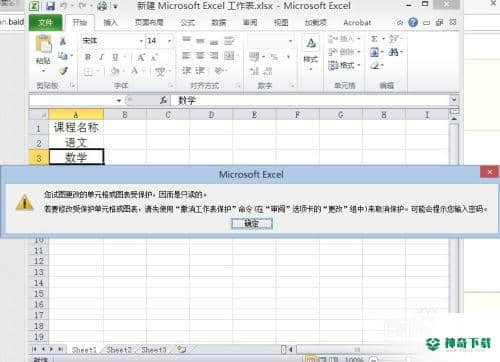
Task: Click the Cut scissors icon
Action: (x=63, y=41)
